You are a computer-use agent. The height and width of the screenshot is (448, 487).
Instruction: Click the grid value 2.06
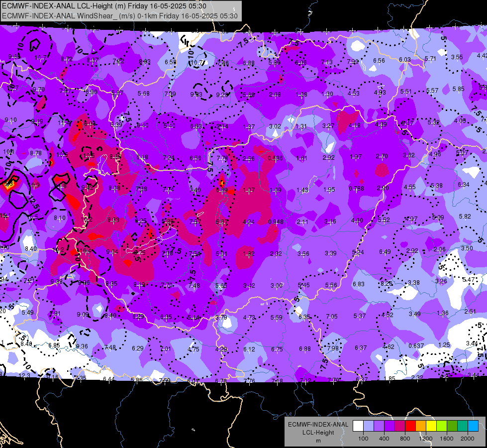tap(439, 249)
